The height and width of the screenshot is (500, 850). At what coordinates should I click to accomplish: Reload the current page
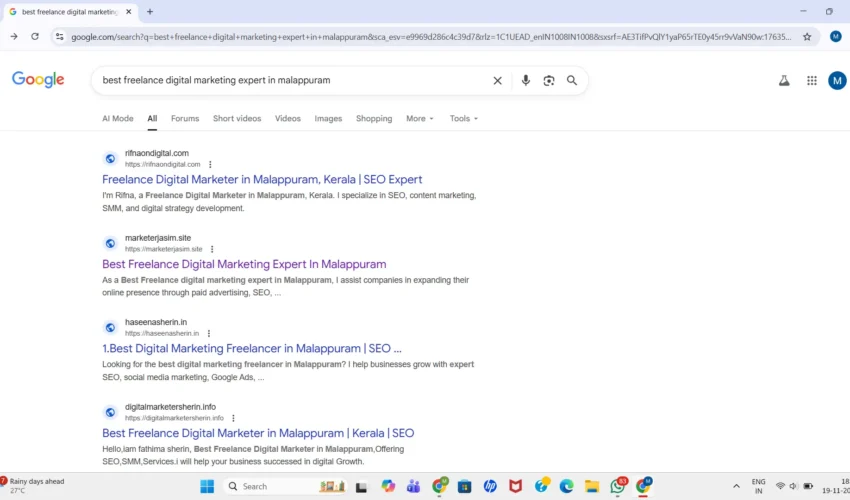point(35,37)
